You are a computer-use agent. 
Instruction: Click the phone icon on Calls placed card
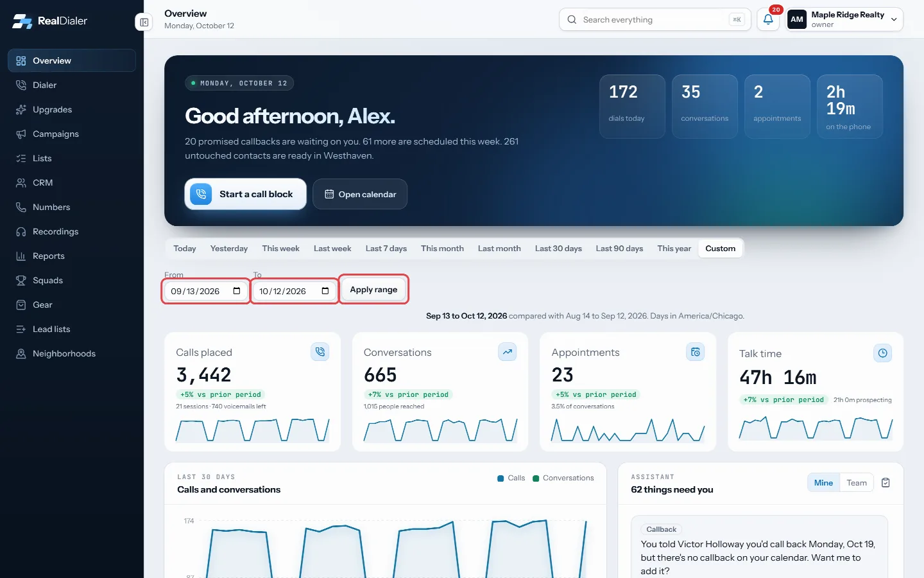(x=320, y=351)
